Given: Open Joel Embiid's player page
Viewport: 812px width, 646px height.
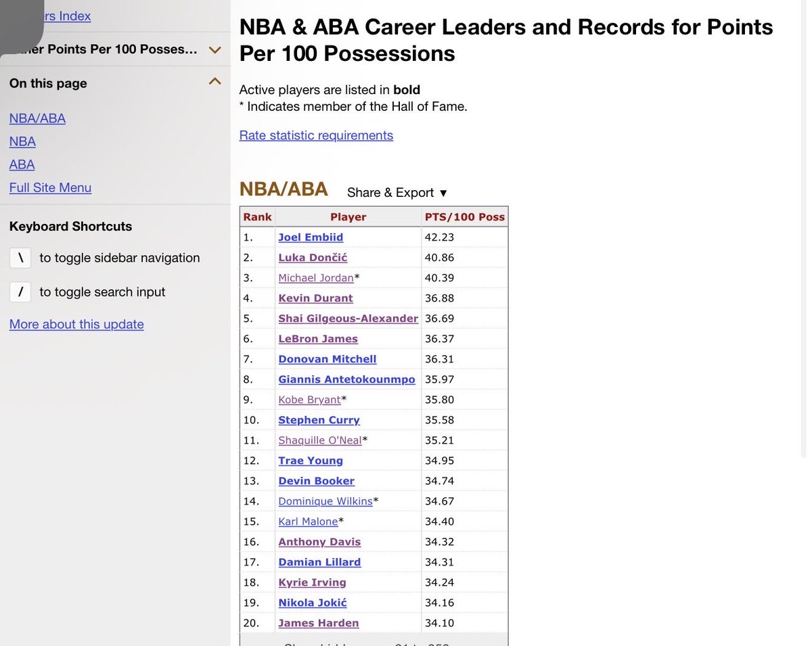Looking at the screenshot, I should pos(311,237).
